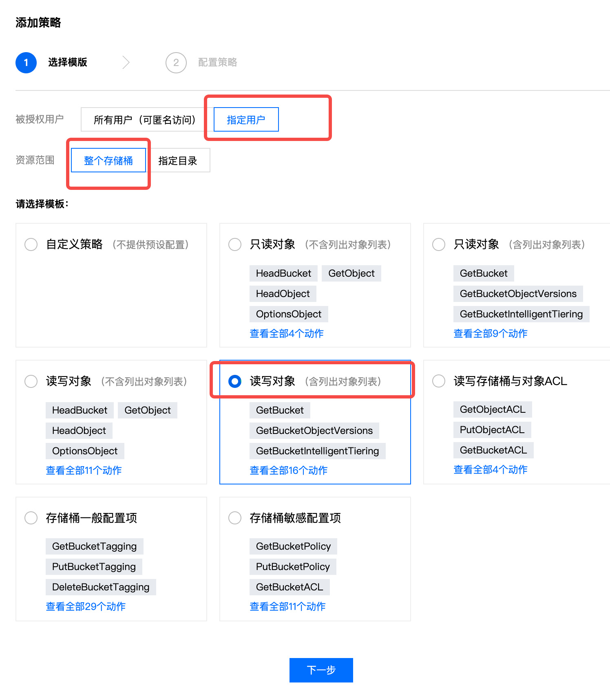The width and height of the screenshot is (610, 700).
Task: Click GetBucketIntelligentTiering tag in 读写对象 (含列出对象列表) card
Action: coord(318,451)
